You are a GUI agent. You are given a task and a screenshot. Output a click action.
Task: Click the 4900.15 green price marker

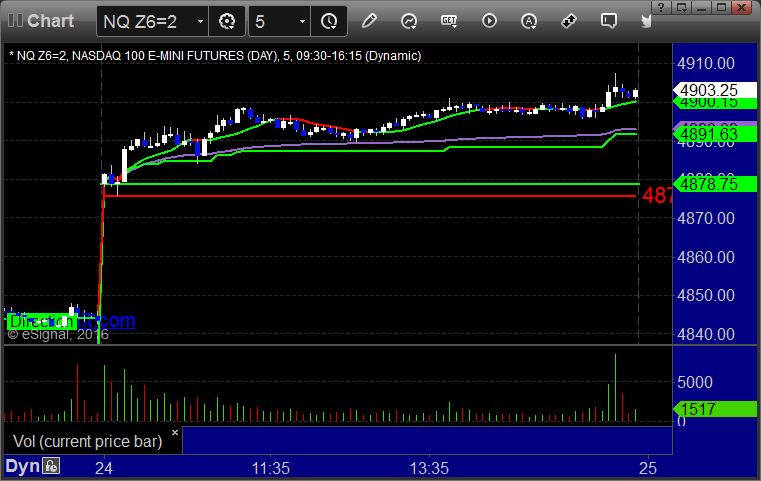pos(714,103)
